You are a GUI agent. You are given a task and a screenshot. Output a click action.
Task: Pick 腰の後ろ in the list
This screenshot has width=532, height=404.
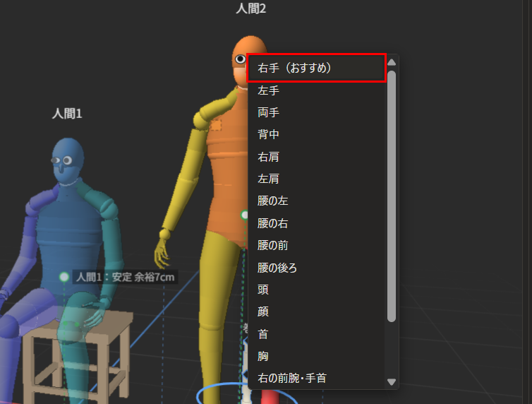tap(316, 268)
